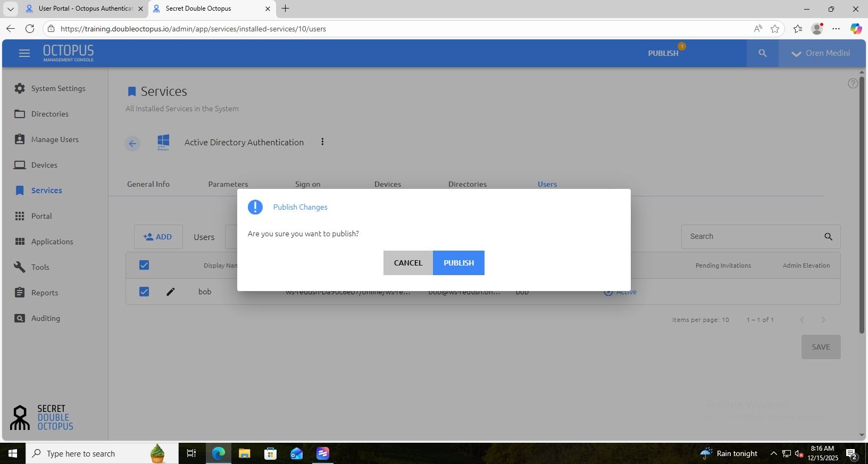Image resolution: width=868 pixels, height=464 pixels.
Task: Expand the Oren Medini user dropdown
Action: (x=821, y=53)
